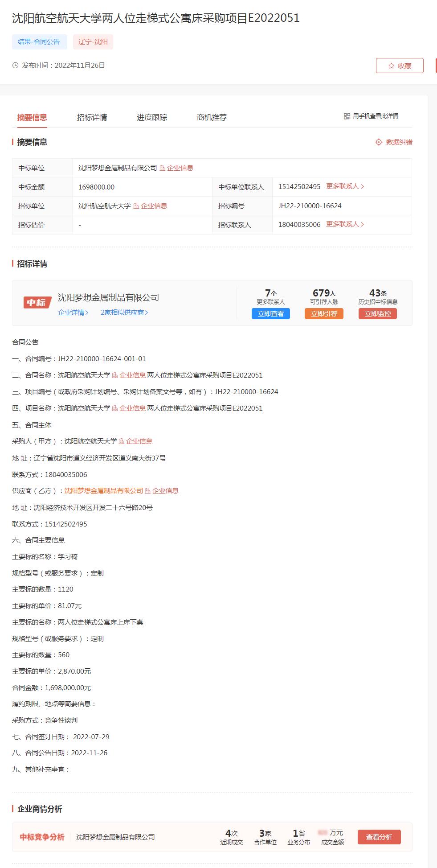Click 招标编号 value JH22-210000-16624
Image resolution: width=437 pixels, height=868 pixels.
(310, 206)
